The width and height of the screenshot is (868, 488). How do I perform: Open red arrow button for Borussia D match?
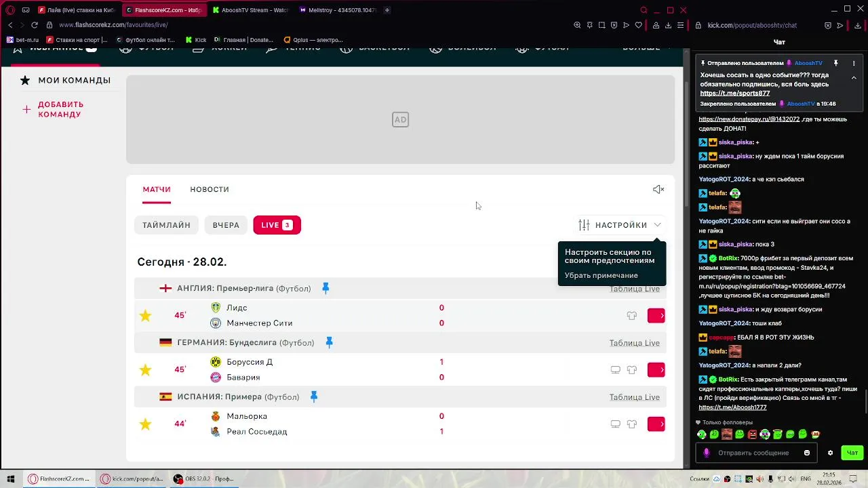(x=656, y=369)
